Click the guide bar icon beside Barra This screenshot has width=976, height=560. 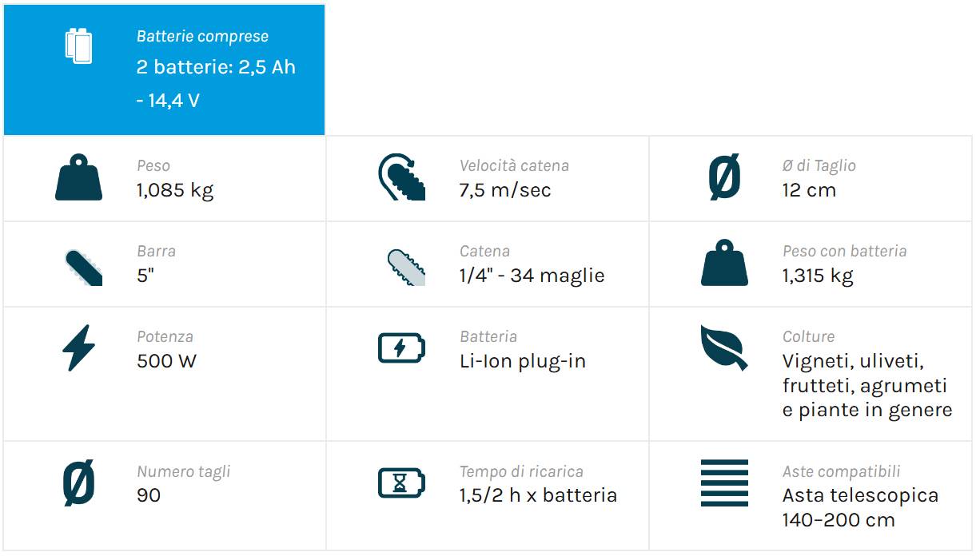pyautogui.click(x=82, y=266)
